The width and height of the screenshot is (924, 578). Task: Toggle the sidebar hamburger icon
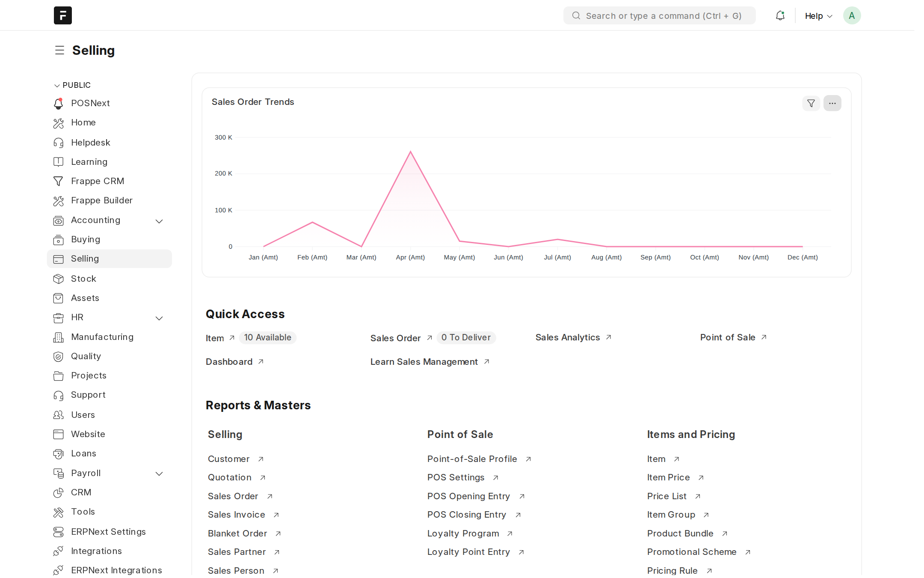[x=59, y=51]
